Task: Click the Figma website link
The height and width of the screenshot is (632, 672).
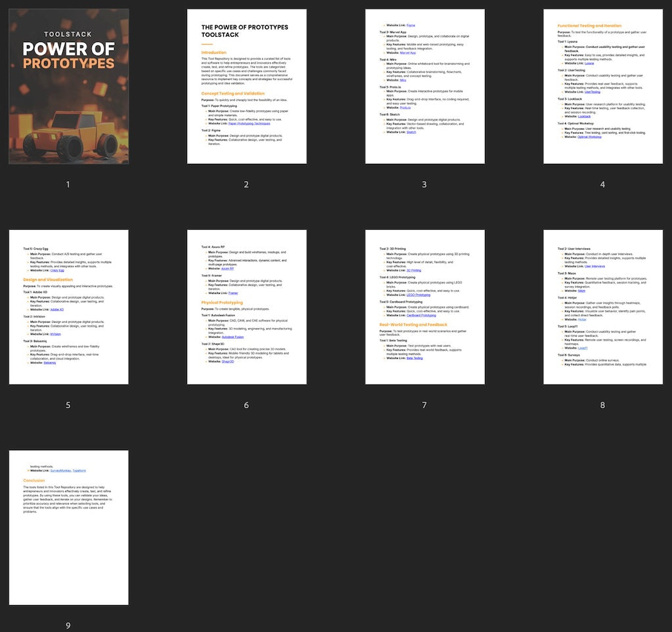Action: point(411,24)
